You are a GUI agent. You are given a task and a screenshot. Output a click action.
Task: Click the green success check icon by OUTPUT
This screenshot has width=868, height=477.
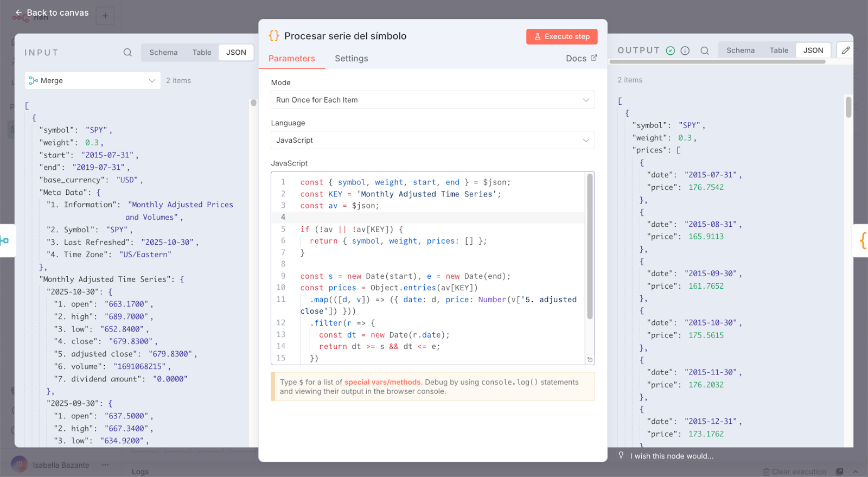click(671, 50)
